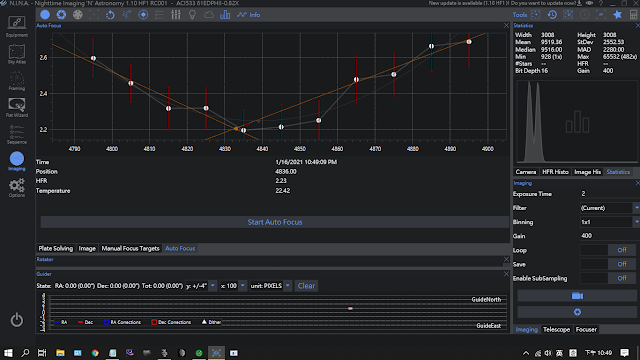This screenshot has width=640, height=360.
Task: Click the power shutdown icon
Action: tap(17, 320)
